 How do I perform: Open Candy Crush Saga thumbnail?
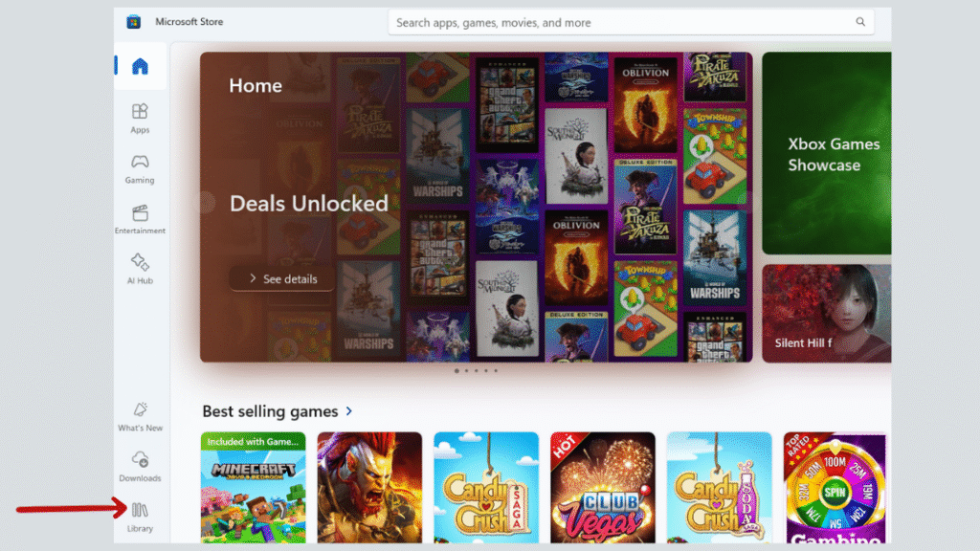coord(486,487)
